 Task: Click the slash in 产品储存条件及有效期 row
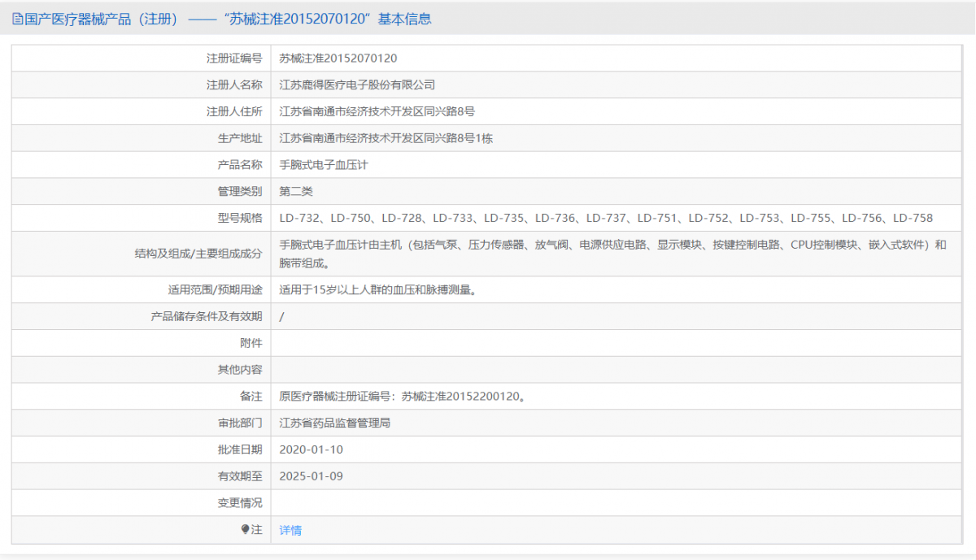(280, 316)
